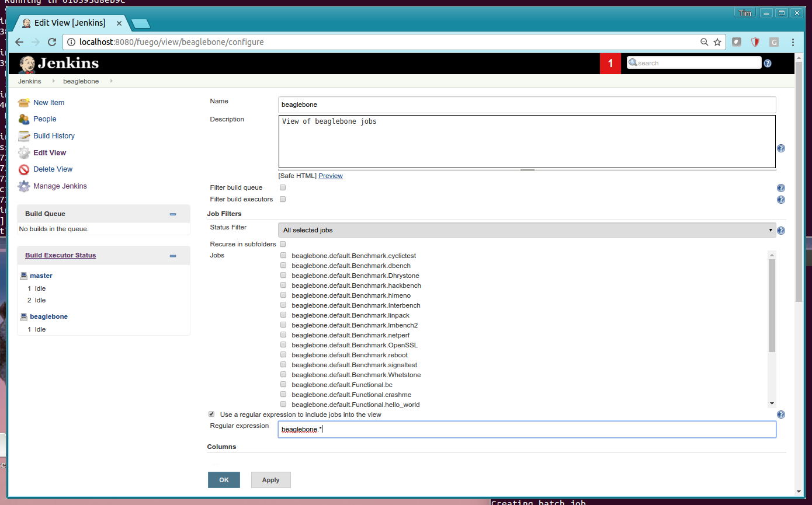Viewport: 812px width, 505px height.
Task: Check the Recurse in subfolders box
Action: pyautogui.click(x=283, y=244)
